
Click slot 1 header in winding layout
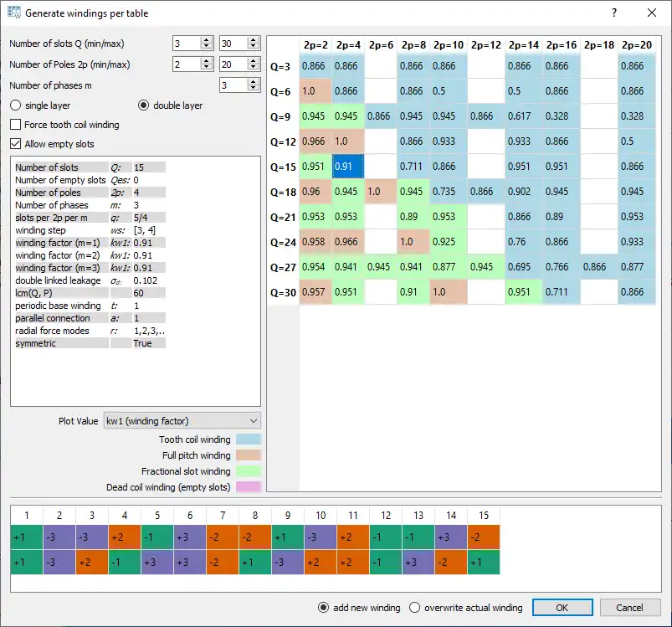coord(27,515)
